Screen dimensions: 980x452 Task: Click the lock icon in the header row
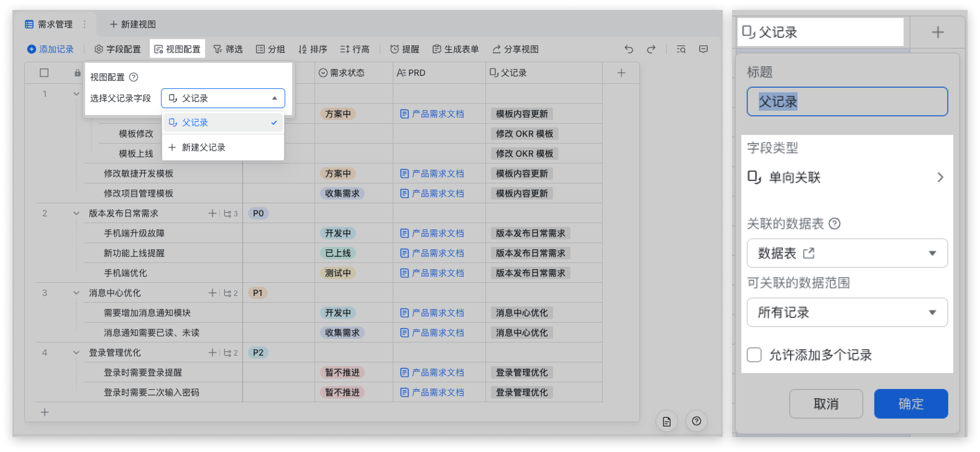coord(77,73)
